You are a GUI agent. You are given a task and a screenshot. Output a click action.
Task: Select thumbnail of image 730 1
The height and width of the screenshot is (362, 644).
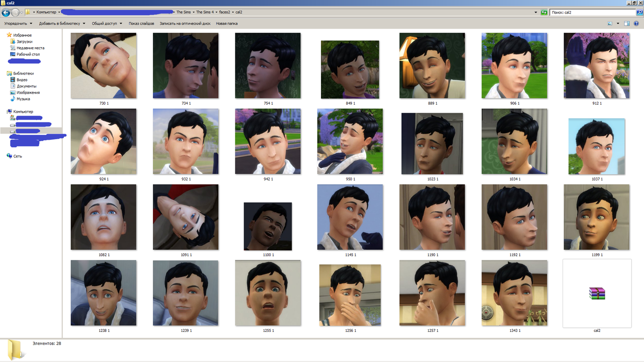[104, 66]
